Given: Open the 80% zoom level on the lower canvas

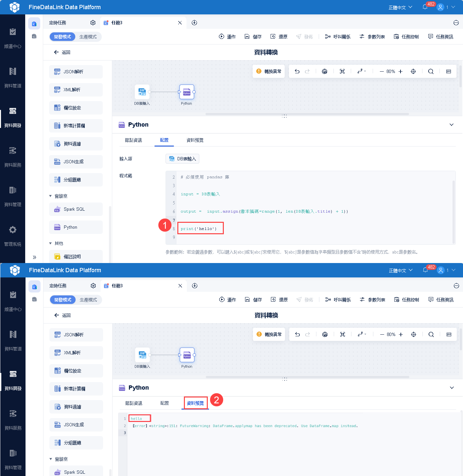Looking at the screenshot, I should click(391, 334).
